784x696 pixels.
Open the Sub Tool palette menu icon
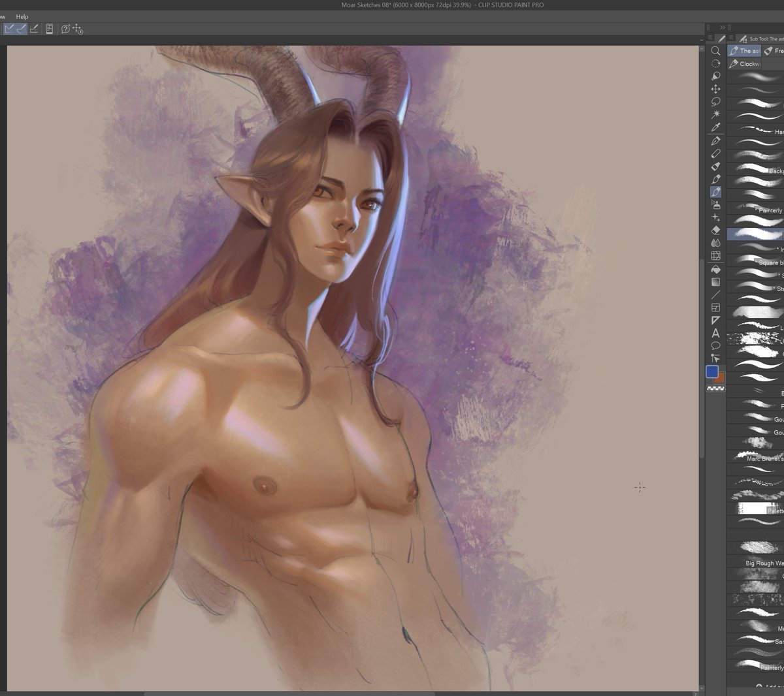[732, 39]
